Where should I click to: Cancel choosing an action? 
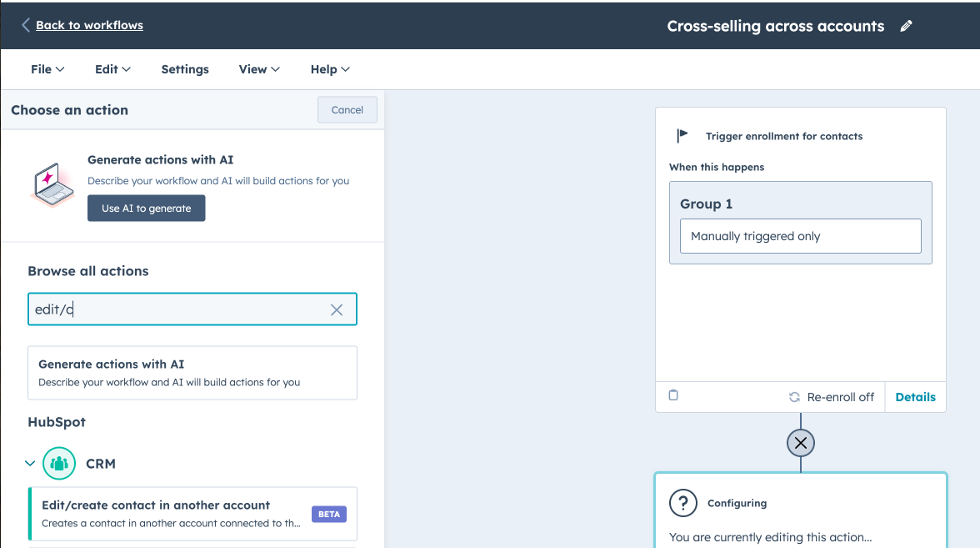(347, 110)
